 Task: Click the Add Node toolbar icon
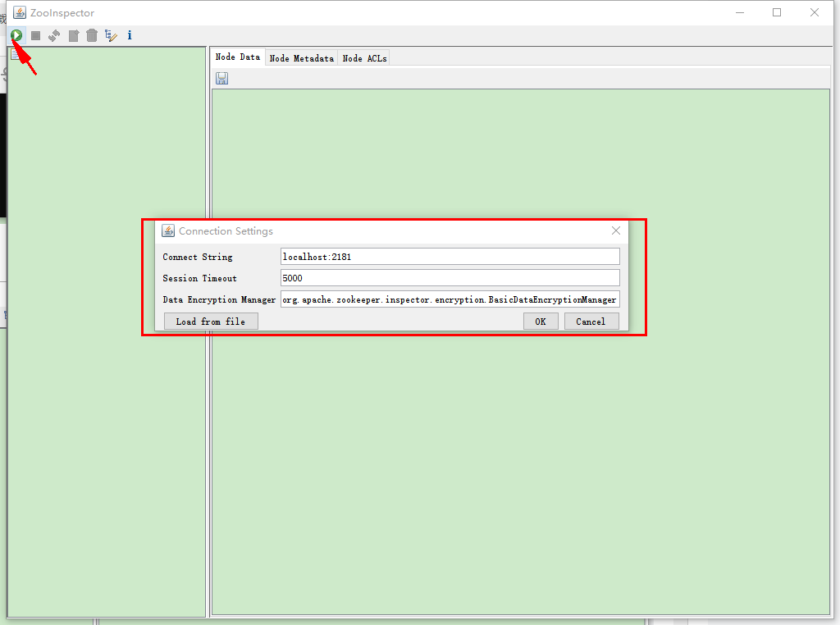(73, 35)
